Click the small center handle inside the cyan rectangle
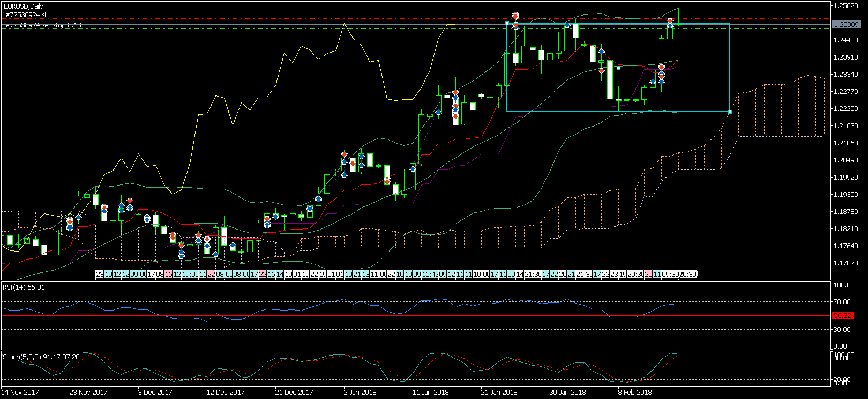868x399 pixels. pyautogui.click(x=618, y=68)
